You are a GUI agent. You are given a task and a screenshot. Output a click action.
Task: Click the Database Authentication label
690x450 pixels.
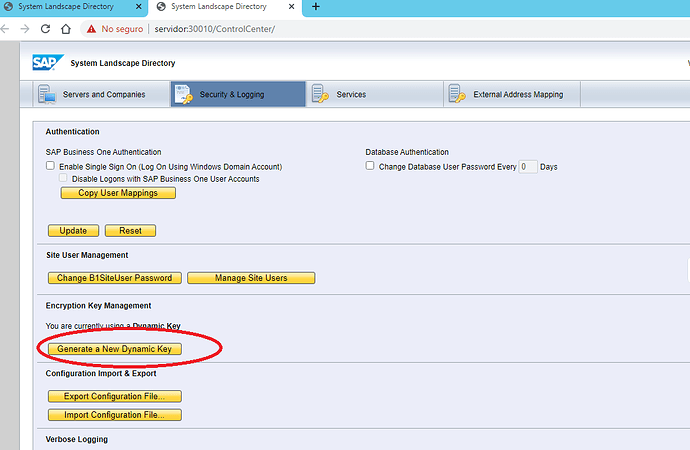coord(407,152)
